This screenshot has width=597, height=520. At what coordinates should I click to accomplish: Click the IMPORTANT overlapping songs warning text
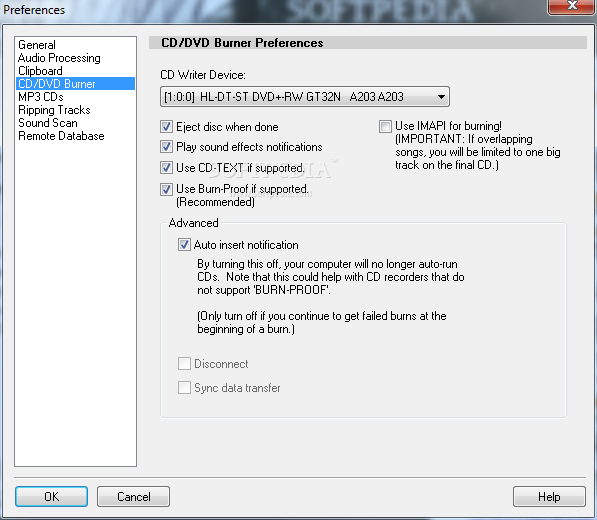pos(477,152)
